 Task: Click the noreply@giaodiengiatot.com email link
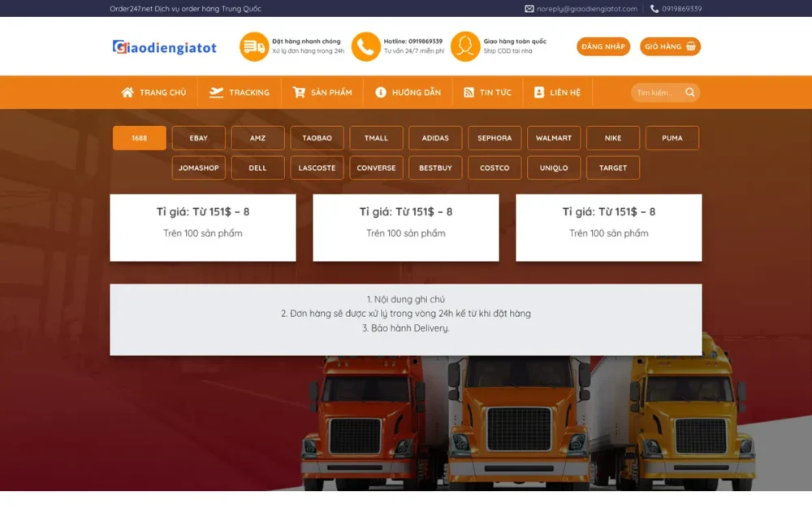point(587,9)
